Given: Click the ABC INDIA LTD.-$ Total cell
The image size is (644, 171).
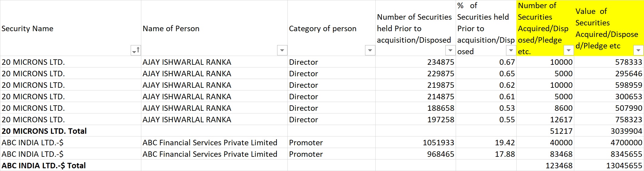Looking at the screenshot, I should pyautogui.click(x=70, y=166).
